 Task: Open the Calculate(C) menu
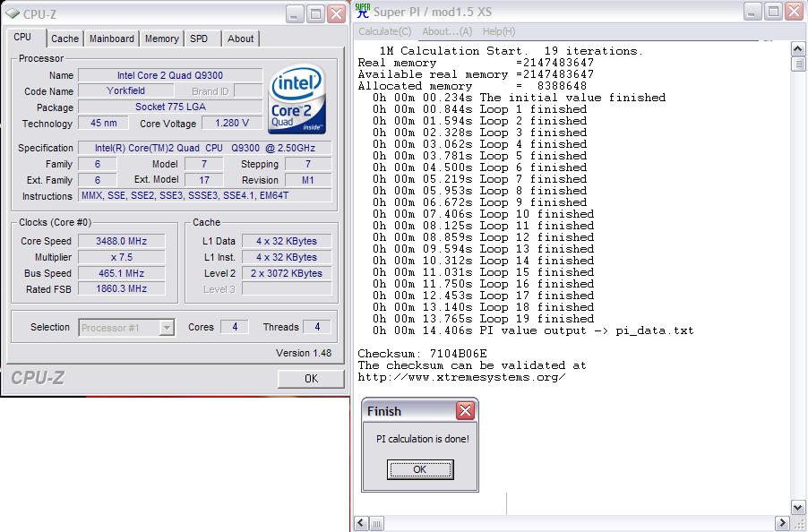pos(385,31)
